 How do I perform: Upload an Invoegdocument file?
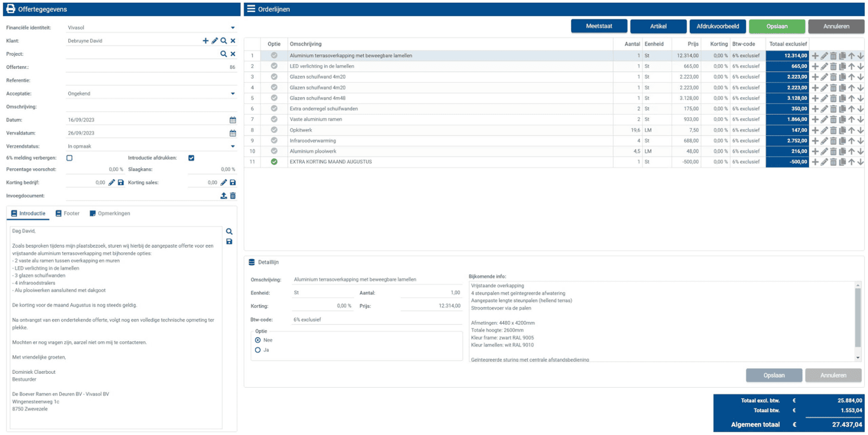224,196
